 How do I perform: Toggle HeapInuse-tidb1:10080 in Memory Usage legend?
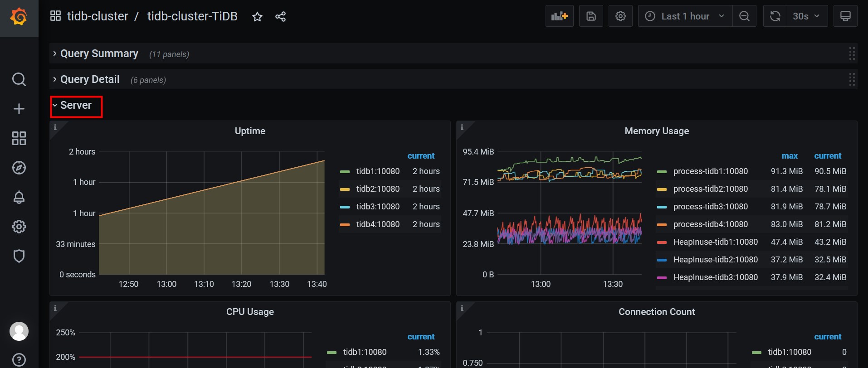click(716, 242)
